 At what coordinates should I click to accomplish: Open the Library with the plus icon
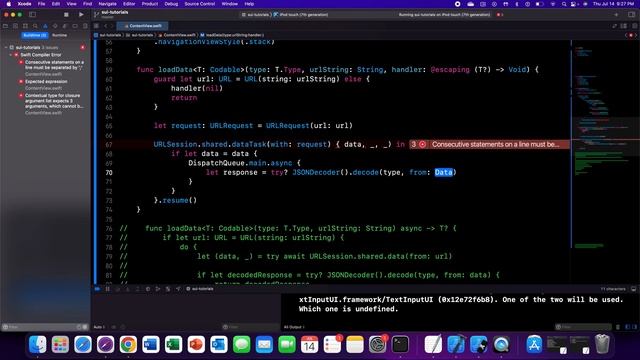[x=616, y=15]
